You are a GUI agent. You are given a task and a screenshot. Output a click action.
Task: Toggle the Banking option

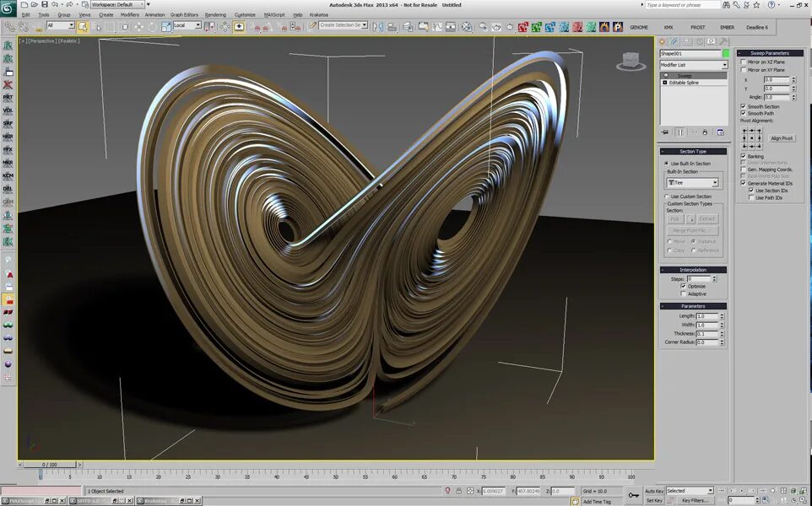(744, 156)
